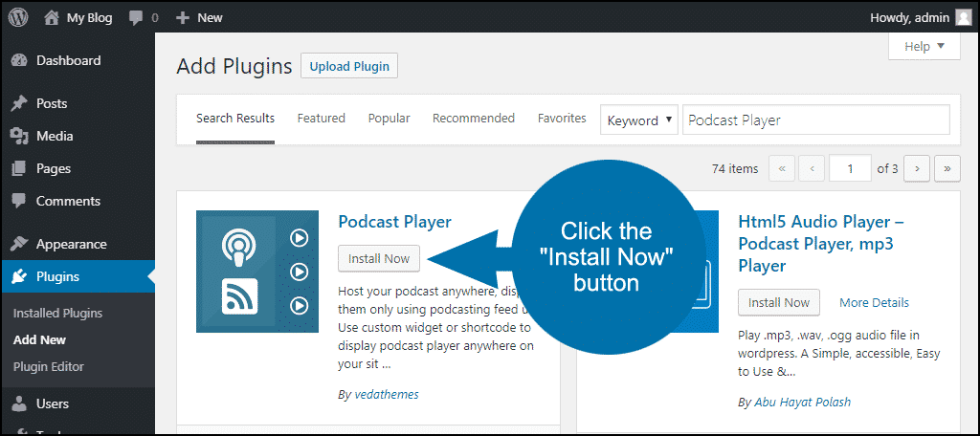Go to previous page of results
The height and width of the screenshot is (436, 980).
[812, 168]
